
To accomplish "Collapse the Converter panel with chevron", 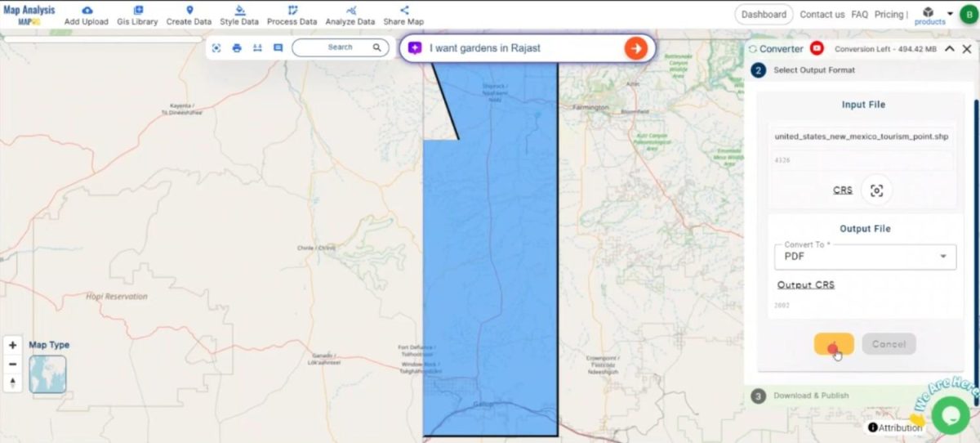I will tap(950, 49).
